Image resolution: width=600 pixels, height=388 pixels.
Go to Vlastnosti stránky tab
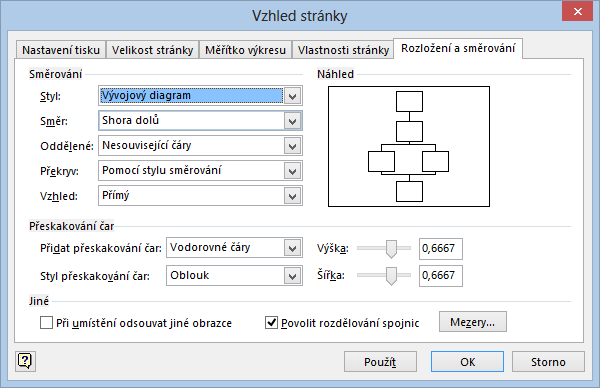click(x=343, y=50)
